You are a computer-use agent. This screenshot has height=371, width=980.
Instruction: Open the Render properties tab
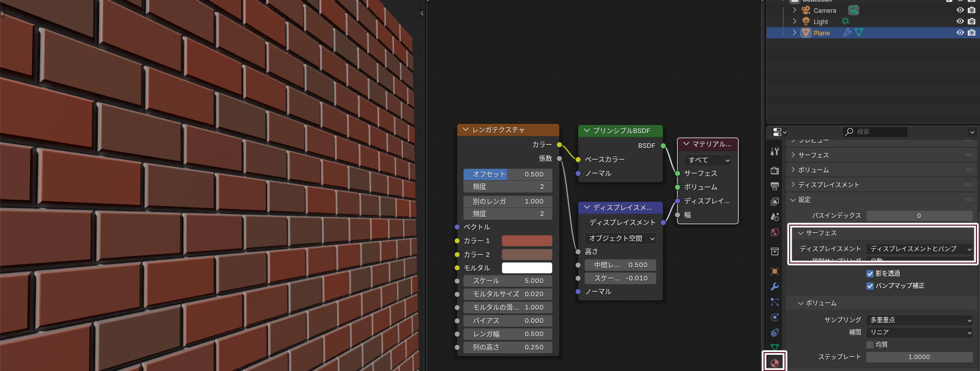click(x=775, y=170)
